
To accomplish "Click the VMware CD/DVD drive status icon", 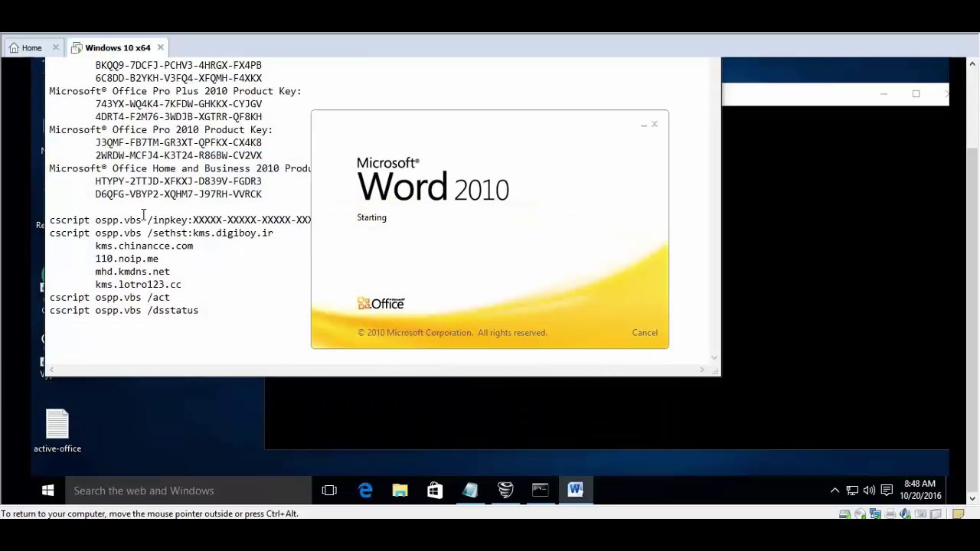I will (860, 514).
